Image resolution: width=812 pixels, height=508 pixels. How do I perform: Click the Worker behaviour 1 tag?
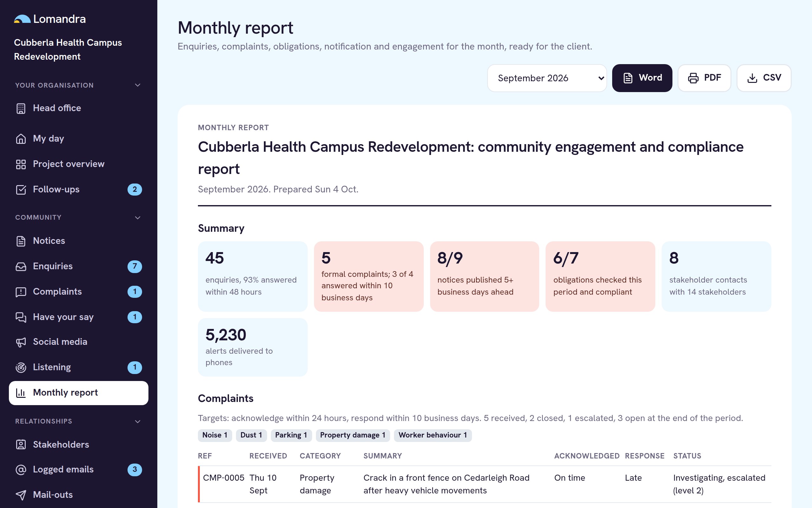pos(433,435)
